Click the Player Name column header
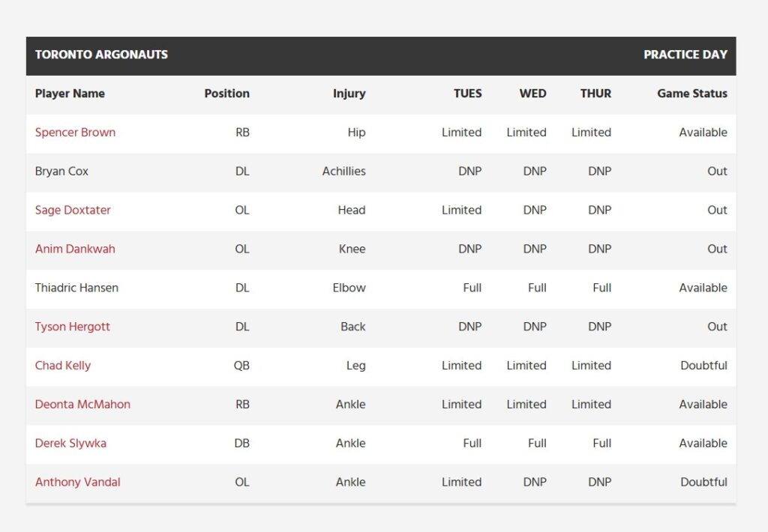The image size is (768, 532). 70,94
